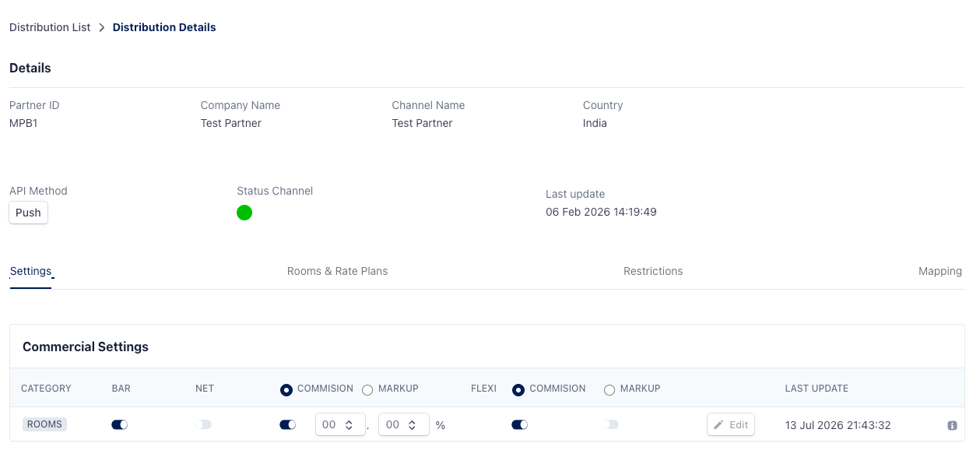Screen dimensions: 980x461
Task: Toggle the BAR switch for ROOMS
Action: pyautogui.click(x=119, y=424)
